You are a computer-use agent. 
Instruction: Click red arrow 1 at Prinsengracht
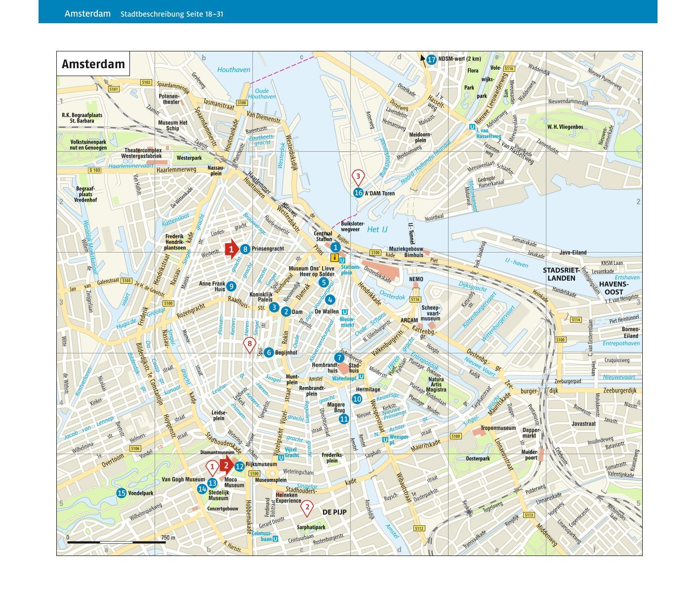pos(231,249)
